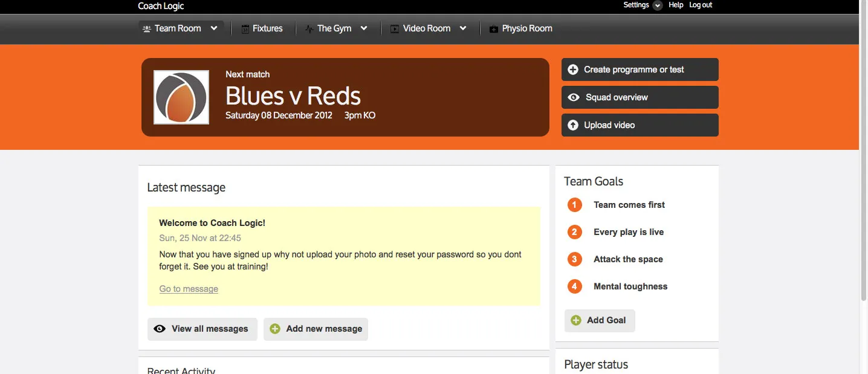Click the plus icon on Create programme or test
This screenshot has width=868, height=374.
tap(573, 69)
